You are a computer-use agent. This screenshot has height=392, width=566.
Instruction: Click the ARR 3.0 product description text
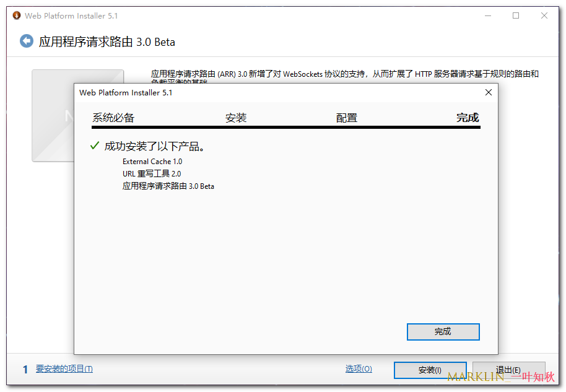pyautogui.click(x=345, y=76)
